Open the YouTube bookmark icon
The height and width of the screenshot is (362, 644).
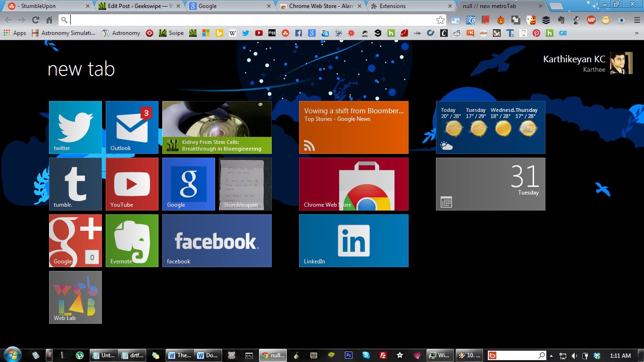click(x=259, y=33)
